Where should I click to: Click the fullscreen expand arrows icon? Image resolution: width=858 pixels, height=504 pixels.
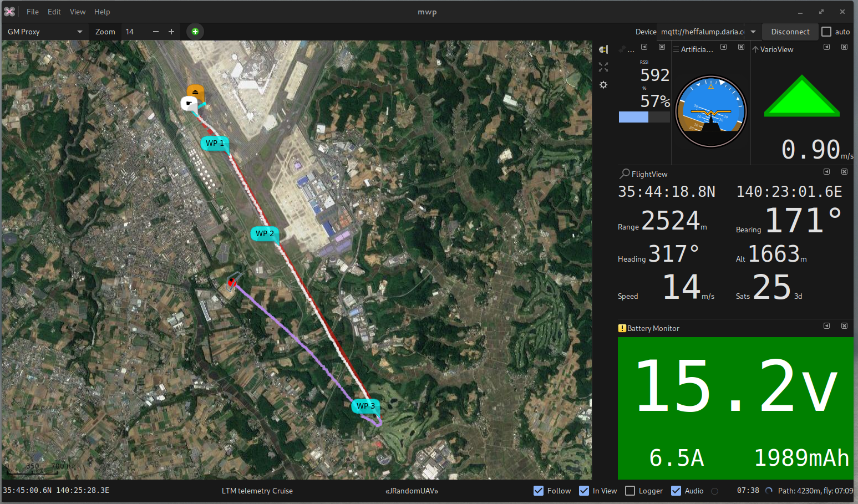point(603,67)
